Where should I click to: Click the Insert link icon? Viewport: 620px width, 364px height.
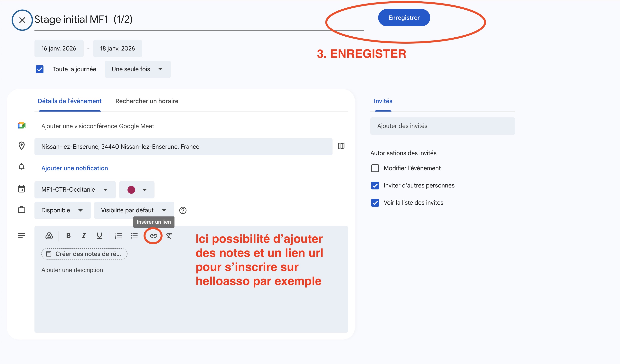[x=153, y=236]
